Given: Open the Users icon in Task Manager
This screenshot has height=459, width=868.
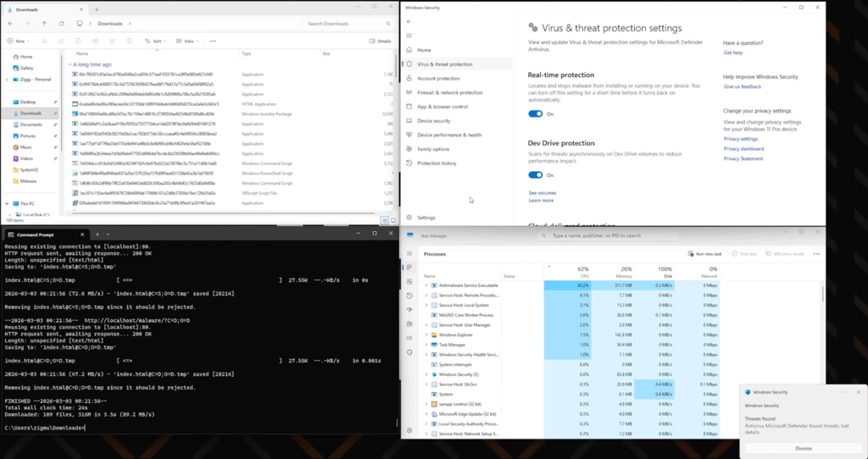Looking at the screenshot, I should tap(409, 324).
